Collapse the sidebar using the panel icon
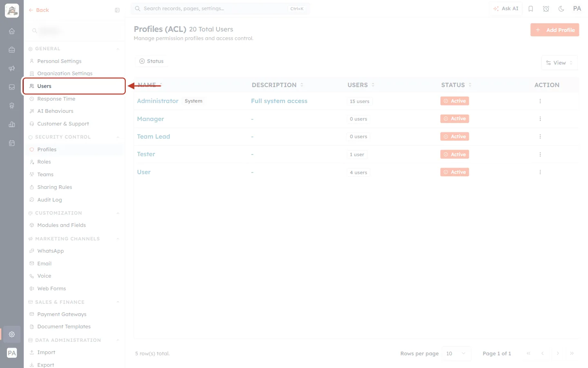This screenshot has height=368, width=588. (x=117, y=10)
